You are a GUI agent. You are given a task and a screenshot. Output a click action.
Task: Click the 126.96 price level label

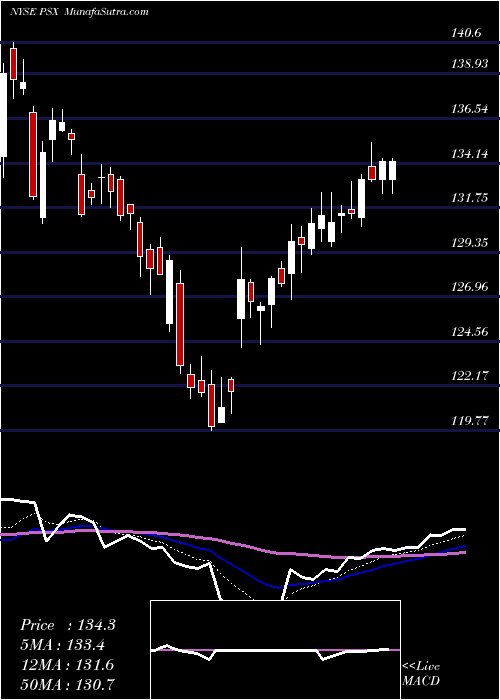(x=470, y=287)
